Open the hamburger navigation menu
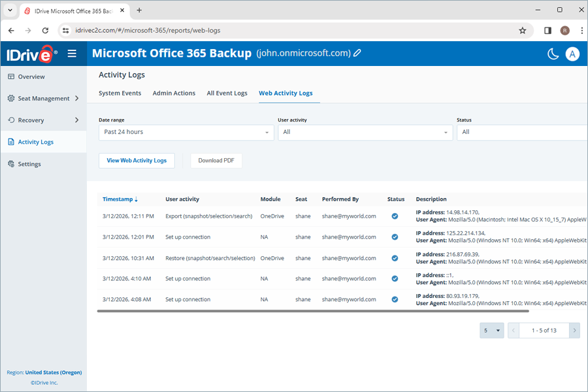 click(72, 54)
